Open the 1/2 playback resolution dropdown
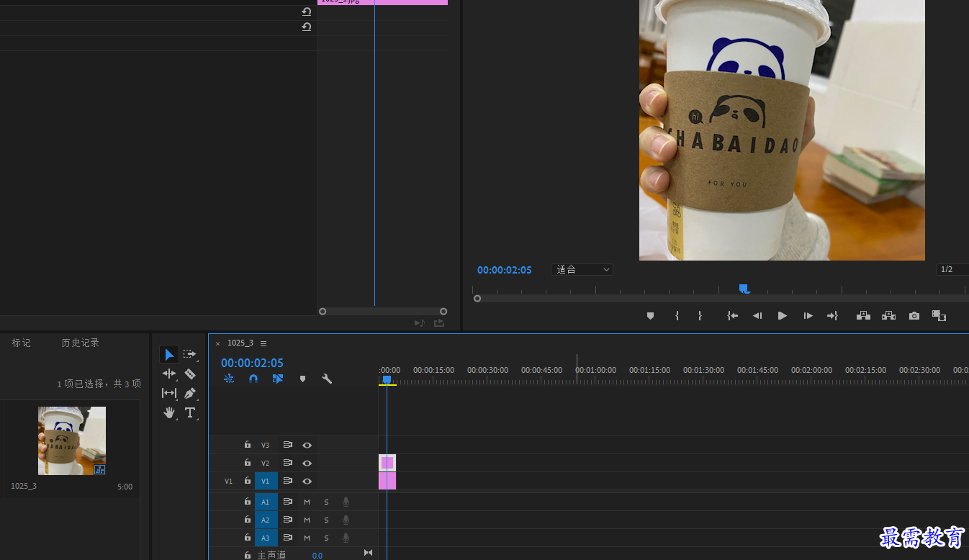 pyautogui.click(x=952, y=269)
